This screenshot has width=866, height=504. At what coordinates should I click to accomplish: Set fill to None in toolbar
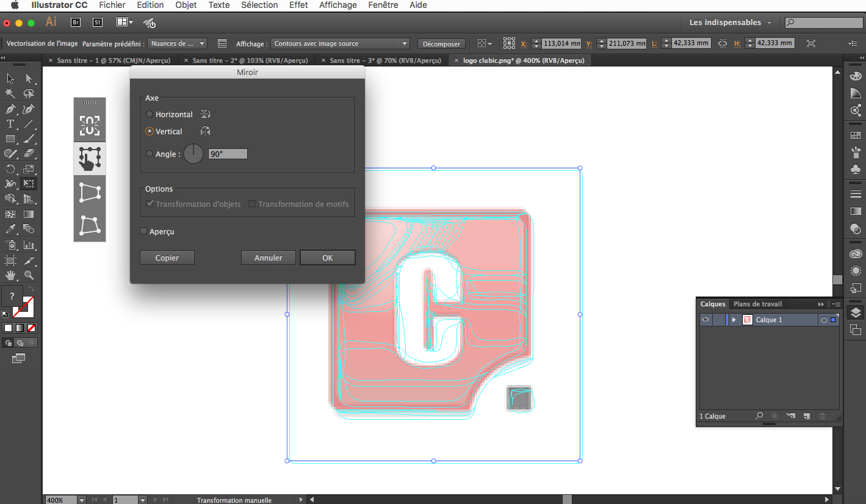[32, 328]
